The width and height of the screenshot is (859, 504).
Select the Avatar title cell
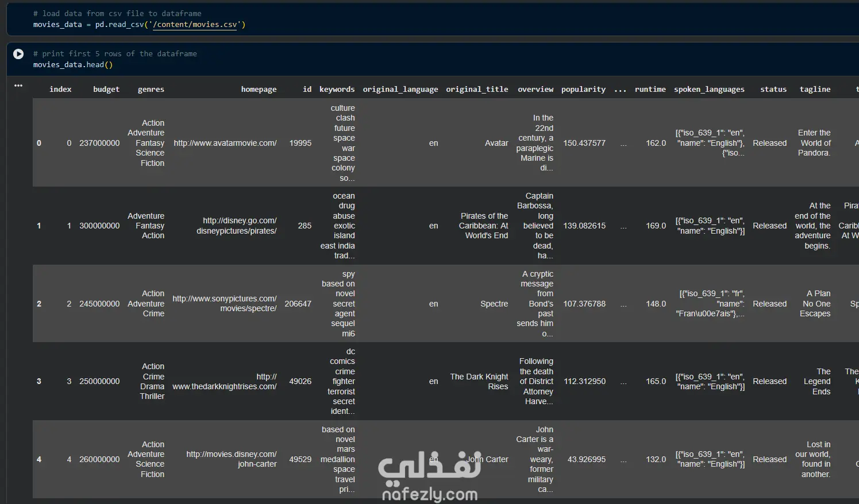[496, 144]
